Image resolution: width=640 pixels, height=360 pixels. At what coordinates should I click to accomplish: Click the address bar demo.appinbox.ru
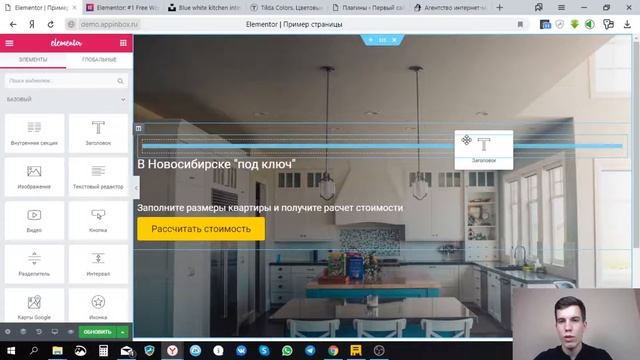click(109, 24)
